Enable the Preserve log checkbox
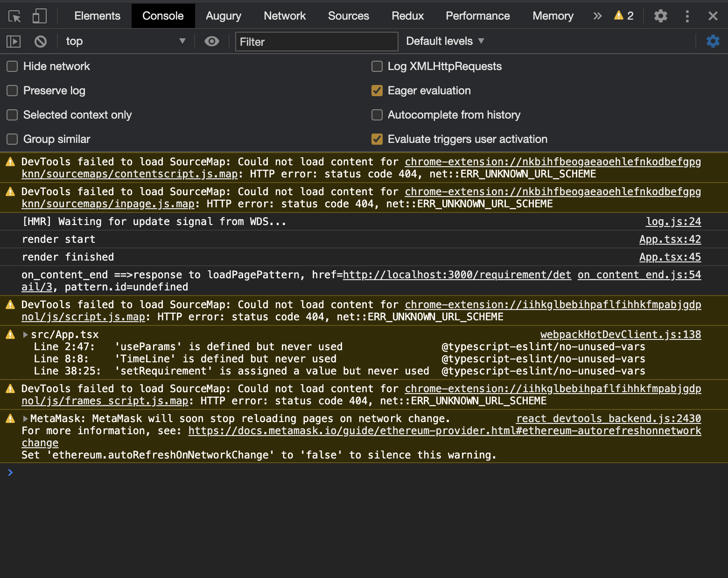 tap(12, 91)
